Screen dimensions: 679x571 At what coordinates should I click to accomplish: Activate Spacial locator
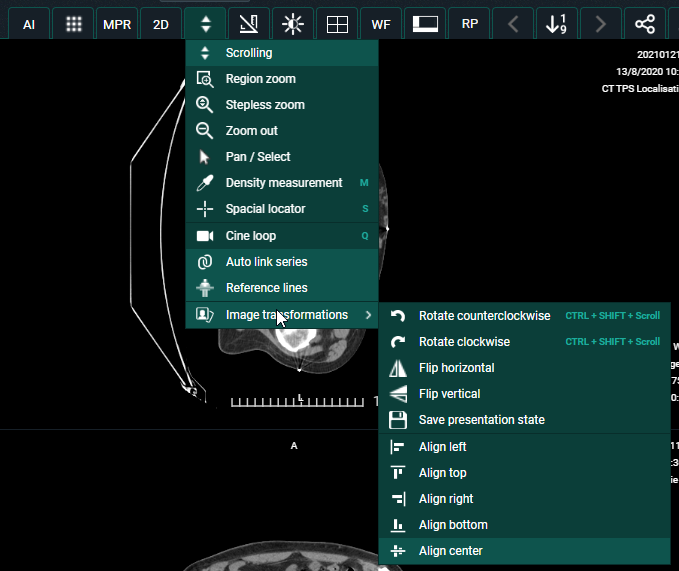(282, 209)
